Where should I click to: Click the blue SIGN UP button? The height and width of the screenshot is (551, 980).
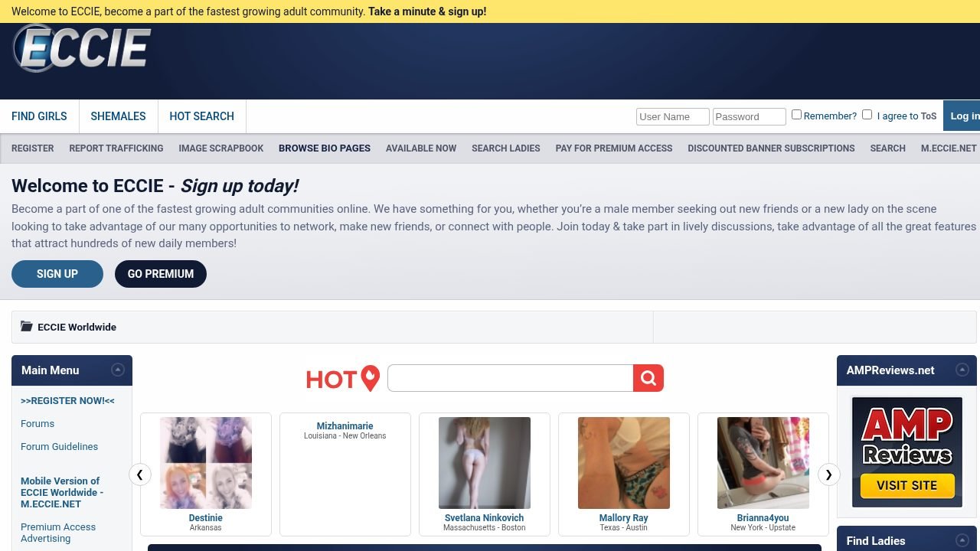[57, 274]
